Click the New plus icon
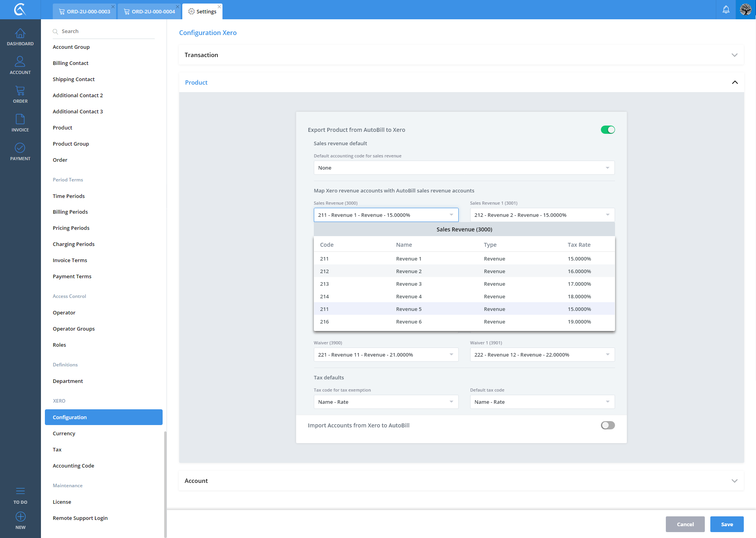 (20, 517)
